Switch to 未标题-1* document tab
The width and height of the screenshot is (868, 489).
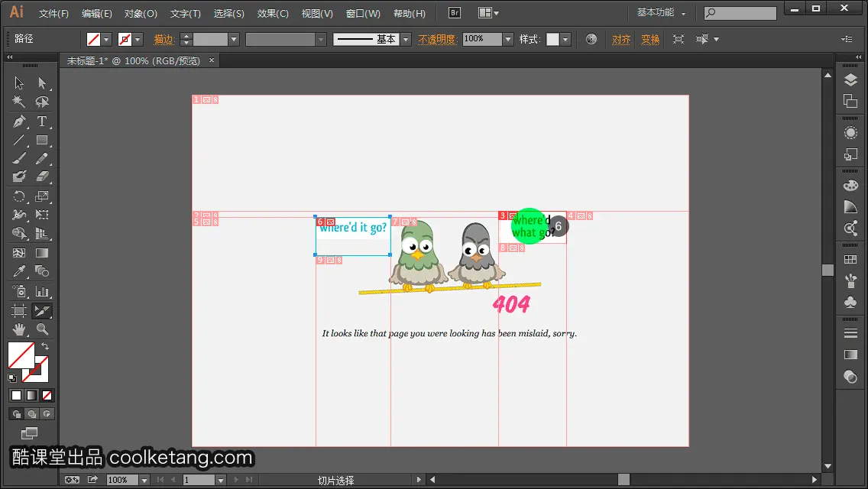(x=134, y=61)
